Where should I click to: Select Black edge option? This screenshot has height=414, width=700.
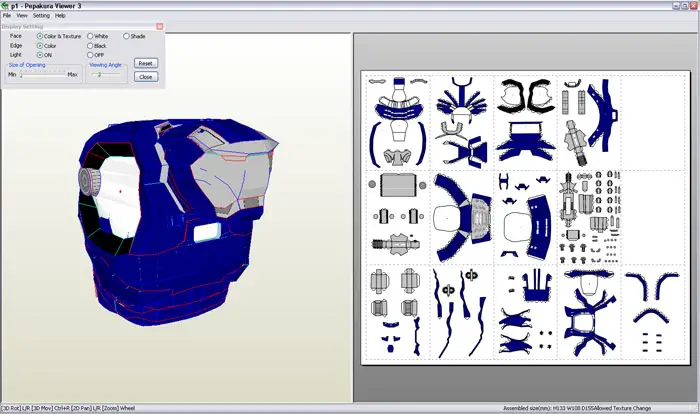tap(97, 46)
